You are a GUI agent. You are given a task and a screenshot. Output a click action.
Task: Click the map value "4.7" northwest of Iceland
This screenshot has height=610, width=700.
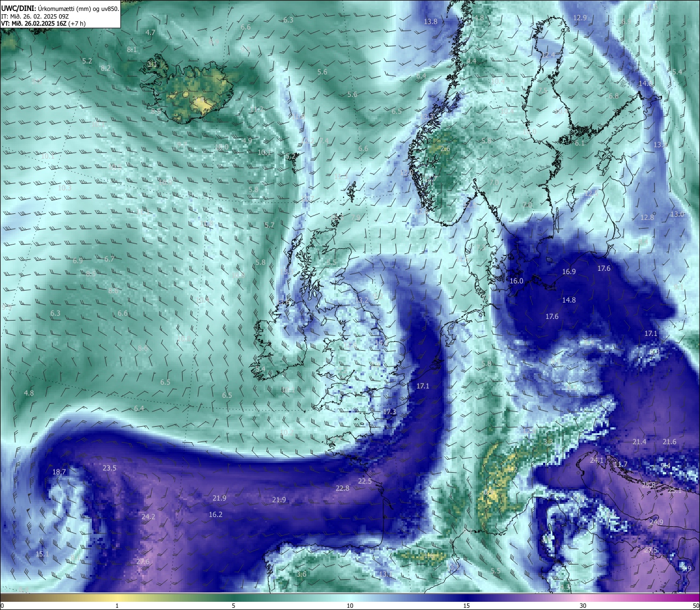[150, 33]
